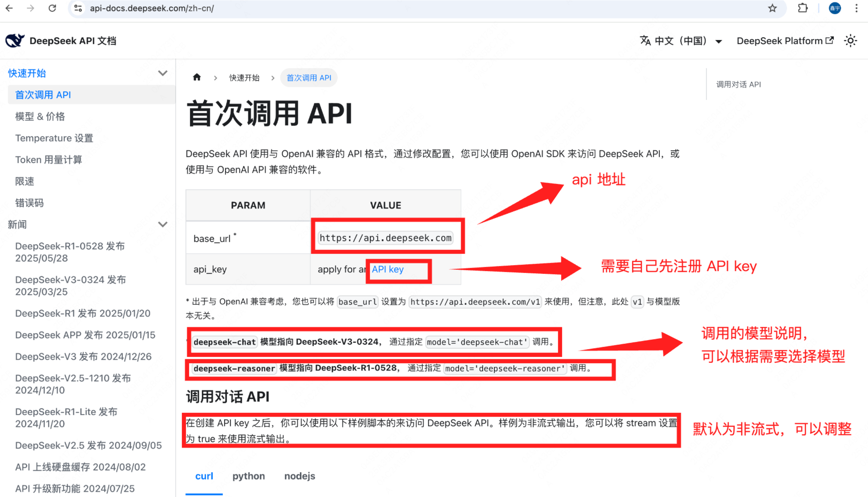The width and height of the screenshot is (868, 497).
Task: Open DeepSeek Platform external link
Action: coord(780,41)
